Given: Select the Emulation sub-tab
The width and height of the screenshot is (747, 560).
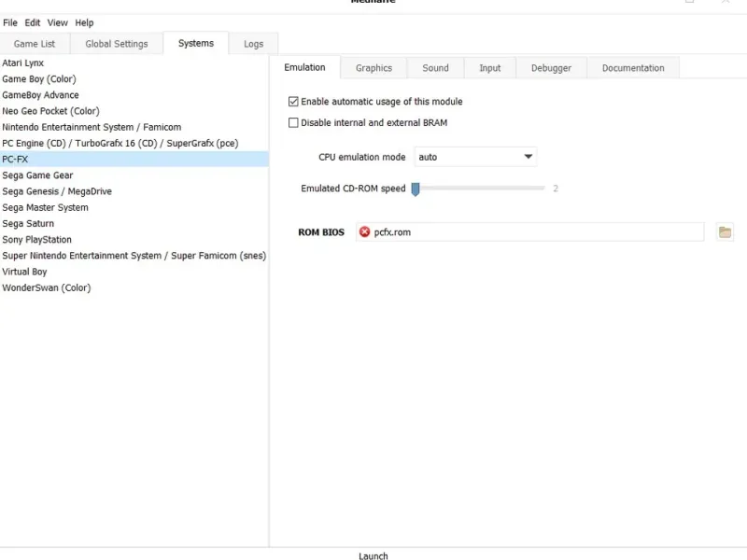Looking at the screenshot, I should (305, 67).
